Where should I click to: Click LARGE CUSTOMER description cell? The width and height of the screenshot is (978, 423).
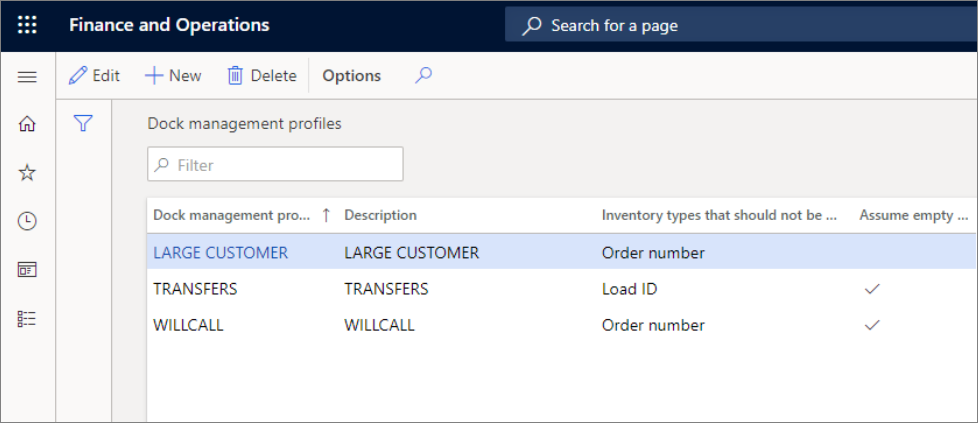[412, 252]
